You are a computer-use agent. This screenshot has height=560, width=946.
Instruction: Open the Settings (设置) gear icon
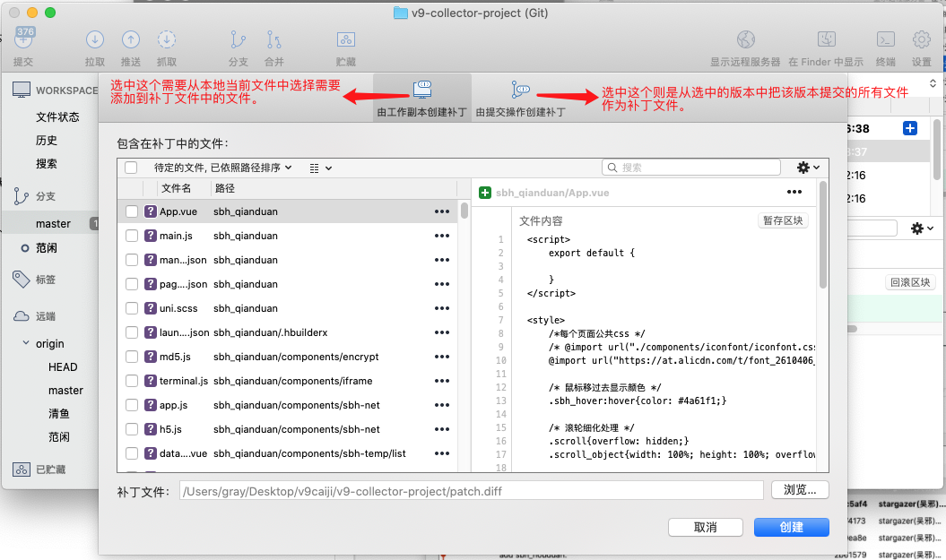coord(921,39)
